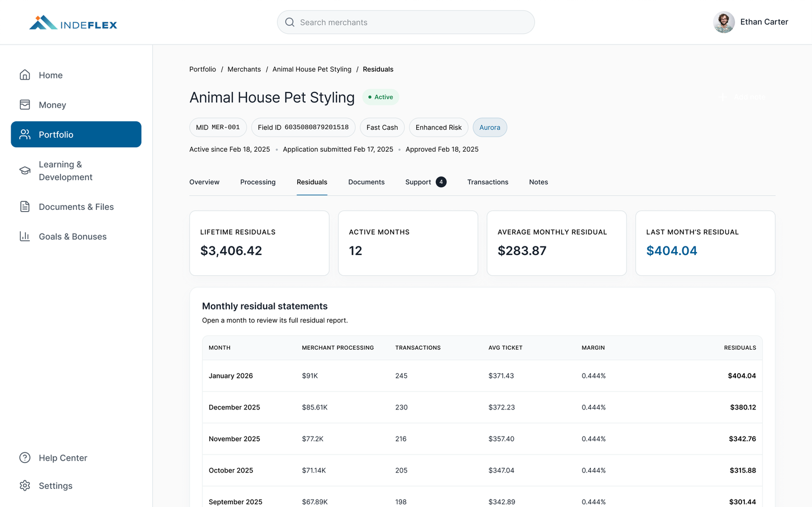Open Animal House Pet Styling breadcrumb

click(312, 69)
